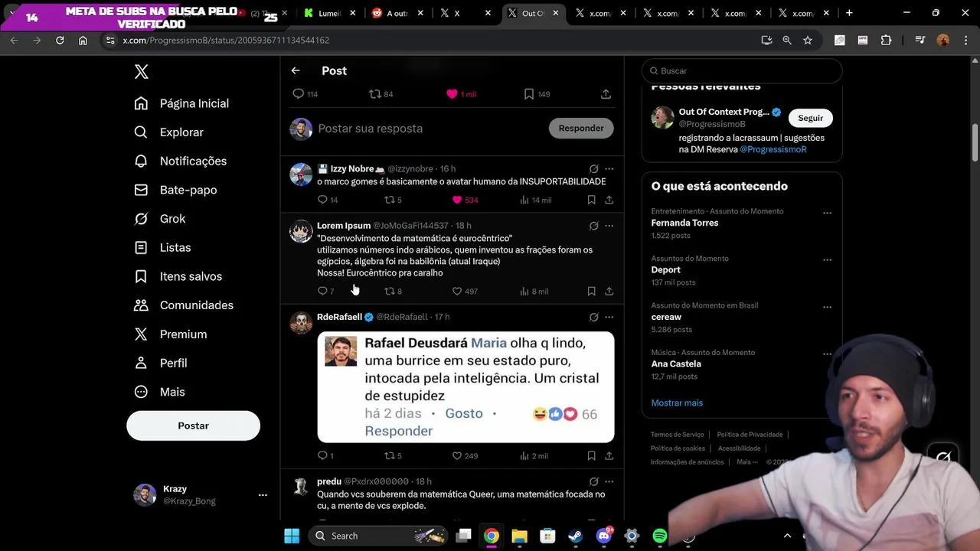Viewport: 980px width, 551px height.
Task: Open the @ProgressismoR mention link
Action: point(773,149)
